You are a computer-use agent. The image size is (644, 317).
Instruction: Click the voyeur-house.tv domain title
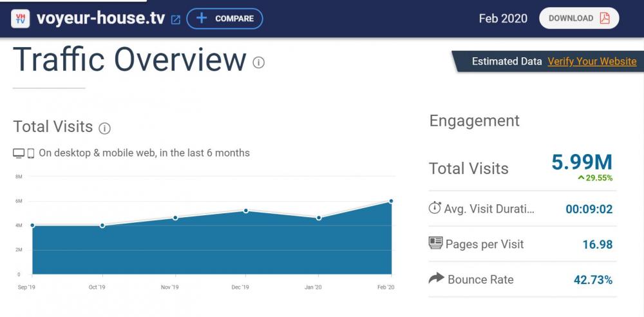pyautogui.click(x=101, y=19)
